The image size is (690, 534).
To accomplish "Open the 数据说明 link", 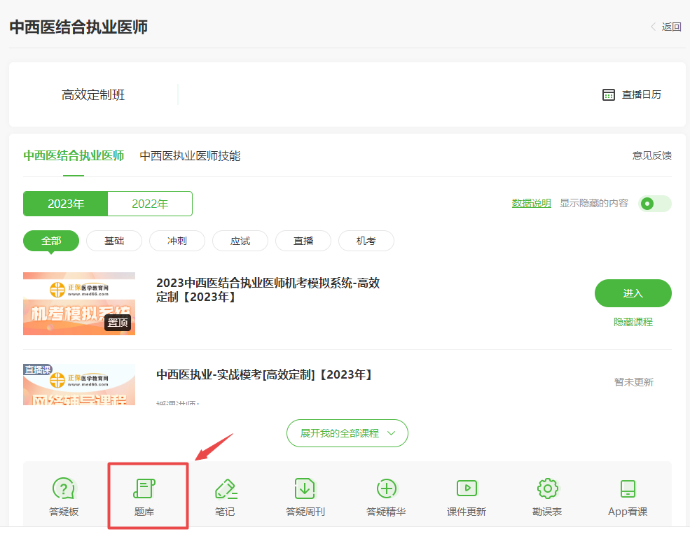I will tap(531, 203).
